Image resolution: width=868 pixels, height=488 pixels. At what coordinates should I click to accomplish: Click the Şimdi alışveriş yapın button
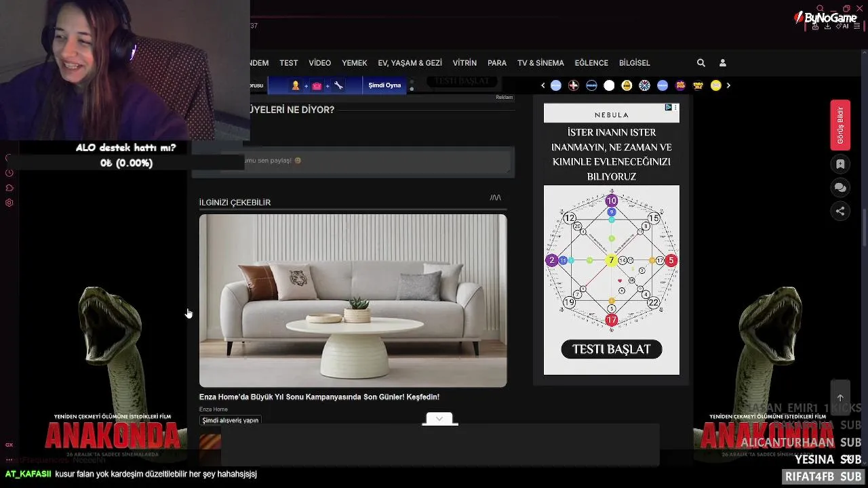click(231, 420)
